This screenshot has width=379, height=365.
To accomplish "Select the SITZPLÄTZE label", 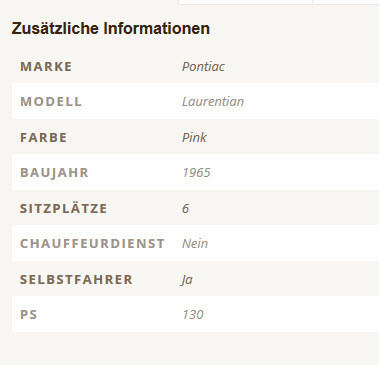I will click(63, 209).
